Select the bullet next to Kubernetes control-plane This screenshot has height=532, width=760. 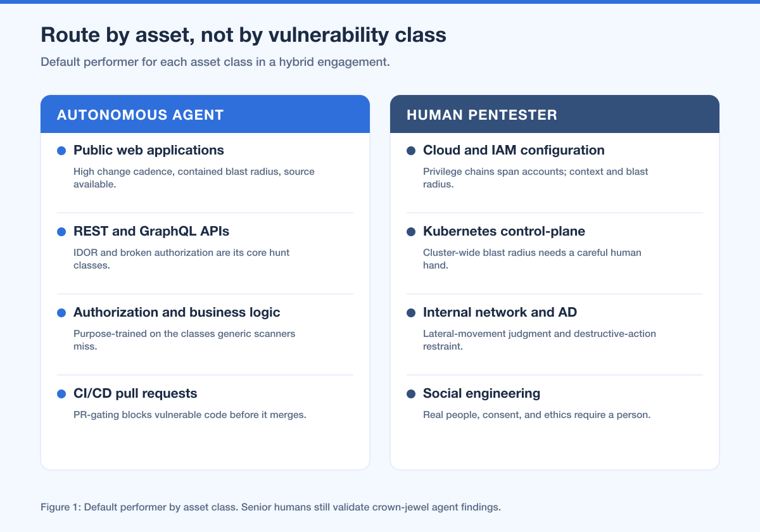(411, 232)
